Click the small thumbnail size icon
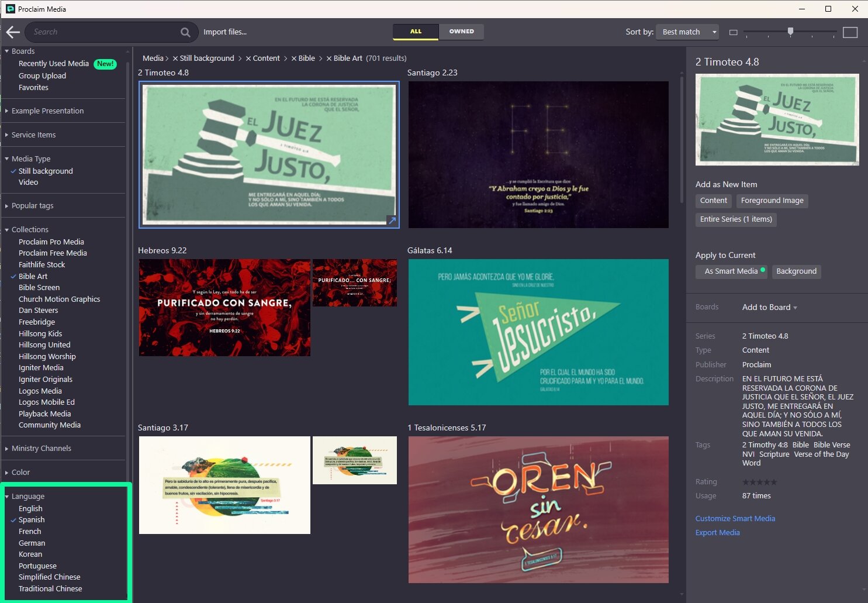The image size is (868, 603). pyautogui.click(x=733, y=33)
